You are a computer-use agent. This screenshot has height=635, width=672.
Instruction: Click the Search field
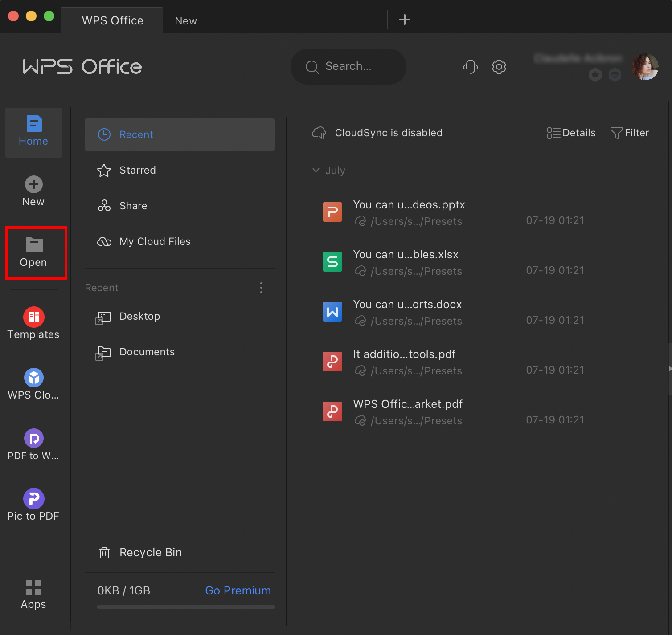pos(348,67)
